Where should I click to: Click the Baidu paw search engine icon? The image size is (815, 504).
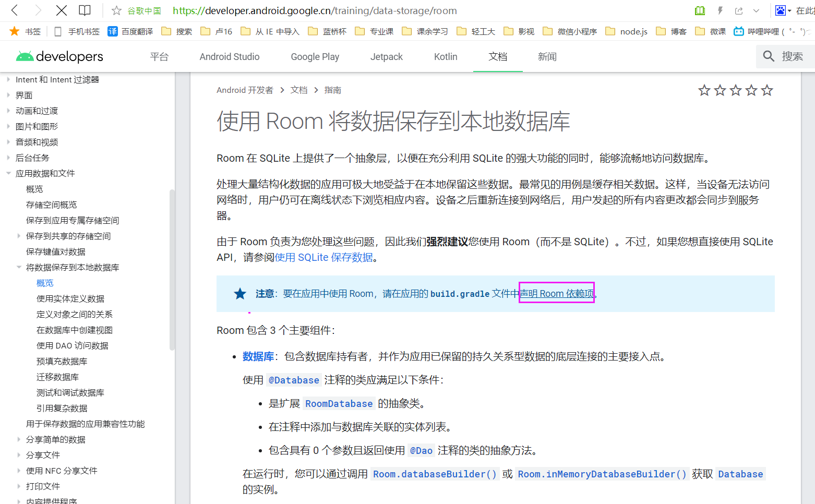point(781,10)
